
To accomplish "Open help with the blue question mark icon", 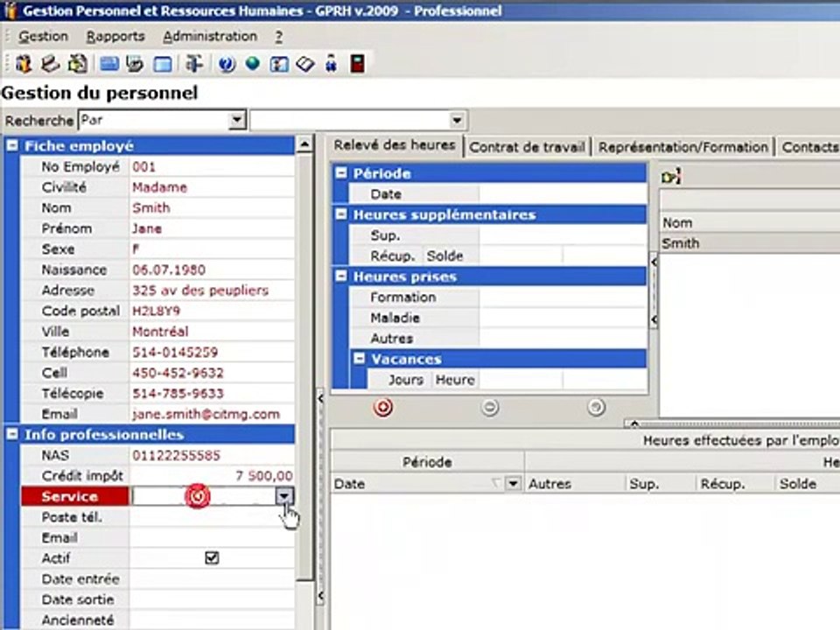I will click(227, 64).
